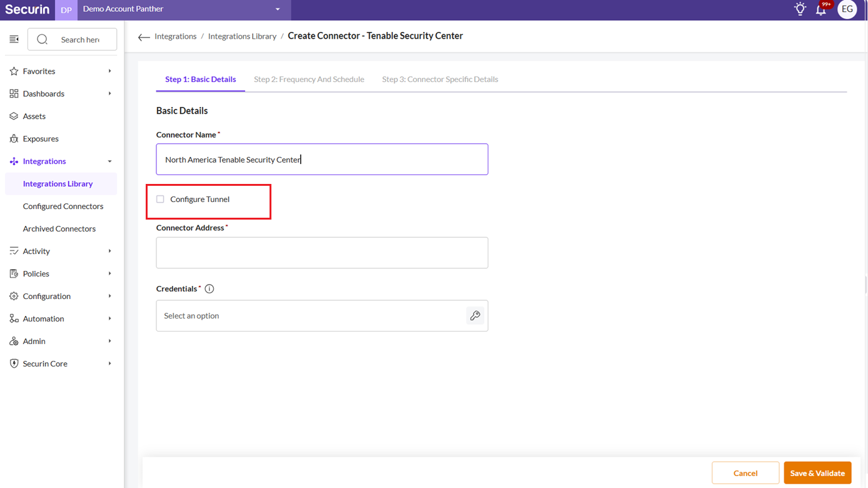This screenshot has height=488, width=868.
Task: Click the lightbulb tips icon
Action: click(x=800, y=9)
